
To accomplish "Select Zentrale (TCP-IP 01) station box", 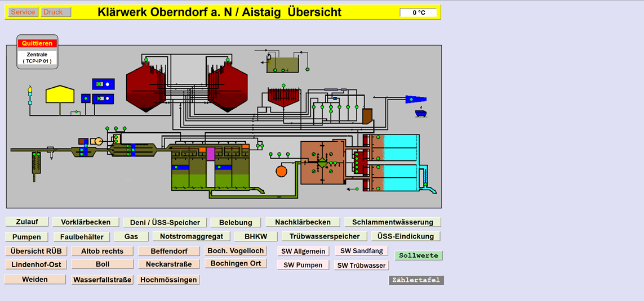I will pyautogui.click(x=37, y=58).
